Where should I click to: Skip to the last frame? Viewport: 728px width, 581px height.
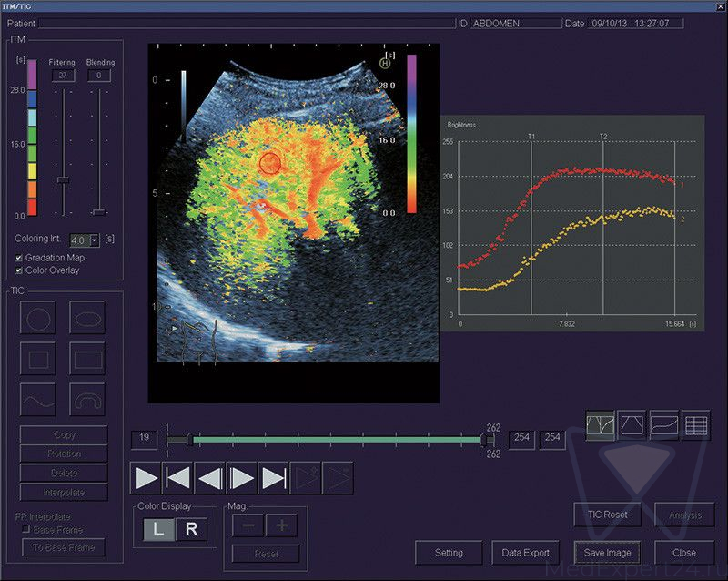(x=273, y=477)
